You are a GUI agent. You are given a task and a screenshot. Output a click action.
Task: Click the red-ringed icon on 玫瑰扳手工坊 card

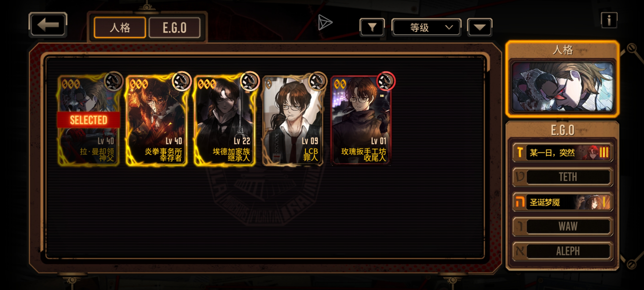386,81
